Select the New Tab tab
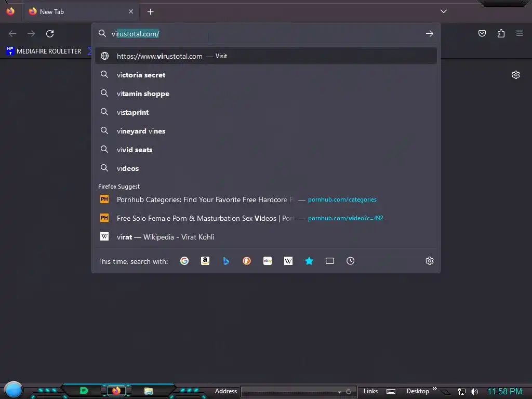Screen dimensions: 532x399 tap(82, 12)
